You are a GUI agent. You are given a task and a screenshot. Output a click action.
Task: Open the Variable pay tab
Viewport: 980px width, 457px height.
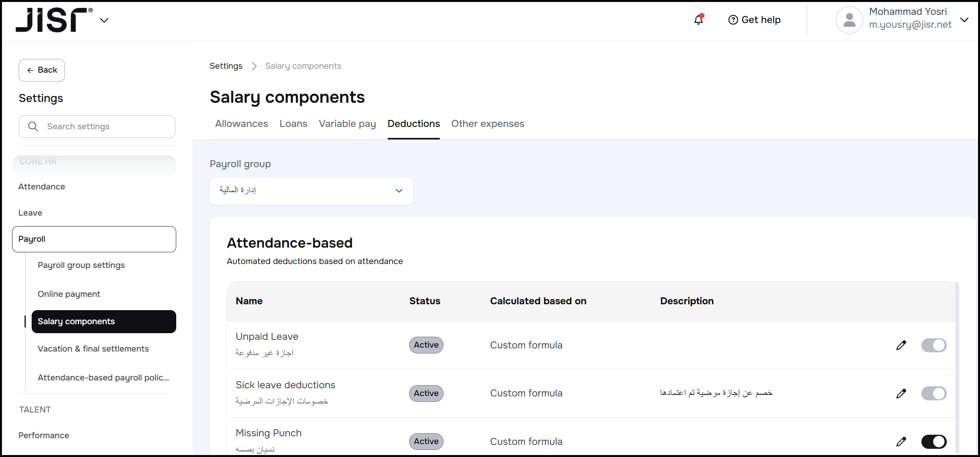(x=347, y=124)
